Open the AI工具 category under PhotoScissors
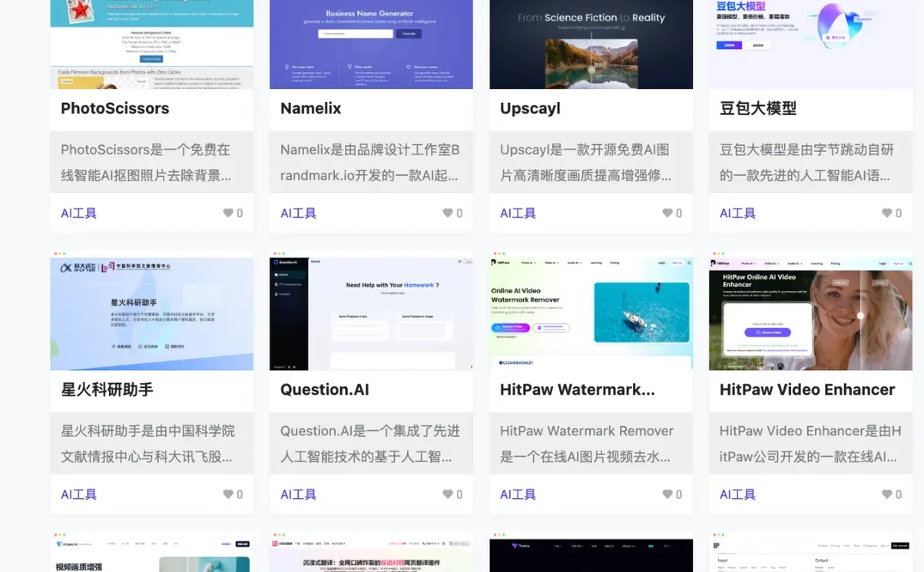Screen dimensions: 924x572 pyautogui.click(x=78, y=213)
